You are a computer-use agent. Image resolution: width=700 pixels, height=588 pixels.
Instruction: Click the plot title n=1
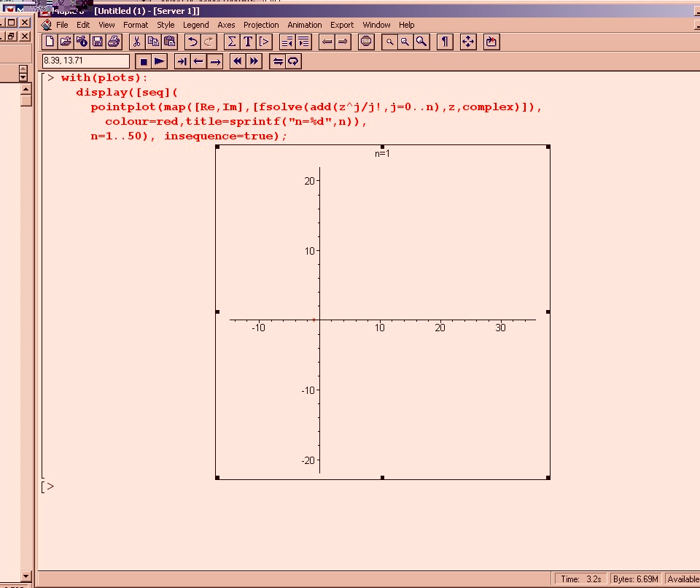pyautogui.click(x=382, y=154)
